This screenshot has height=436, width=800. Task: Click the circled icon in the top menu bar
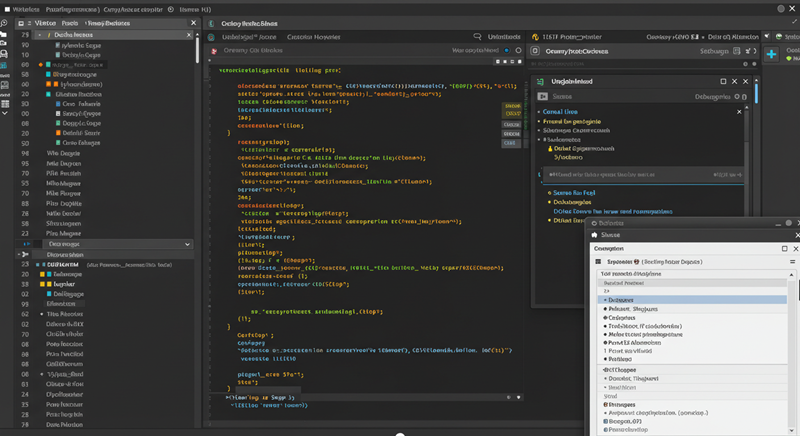click(171, 9)
